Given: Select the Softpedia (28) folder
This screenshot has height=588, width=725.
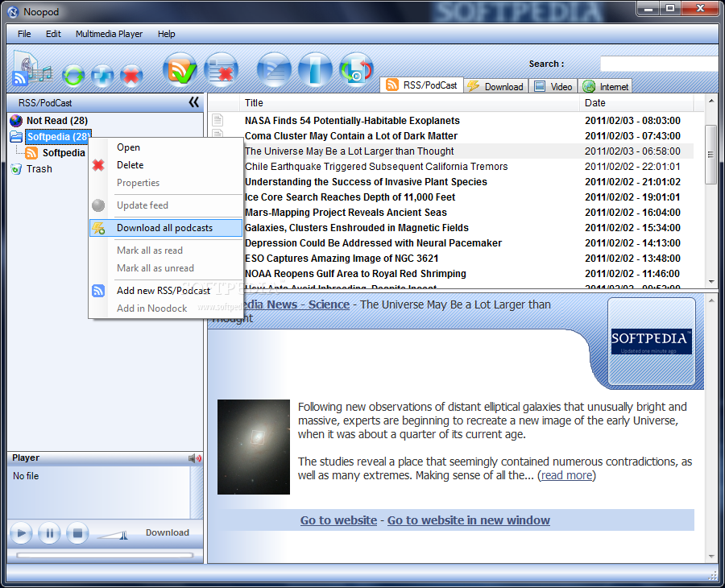Looking at the screenshot, I should click(x=58, y=136).
